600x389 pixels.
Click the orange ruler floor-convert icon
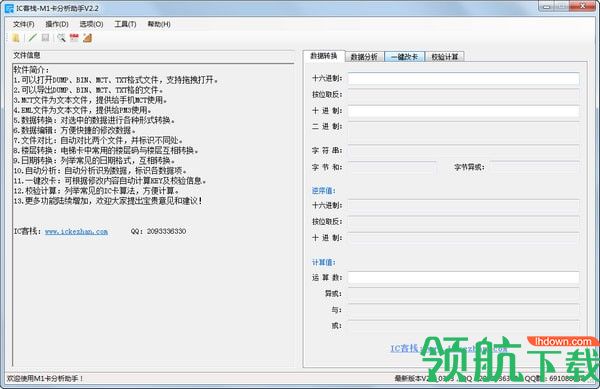coord(88,38)
